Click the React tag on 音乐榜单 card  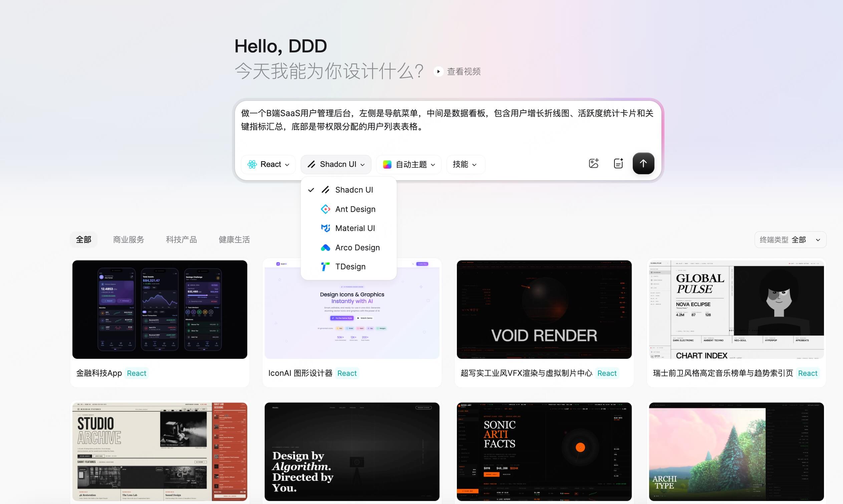[808, 373]
